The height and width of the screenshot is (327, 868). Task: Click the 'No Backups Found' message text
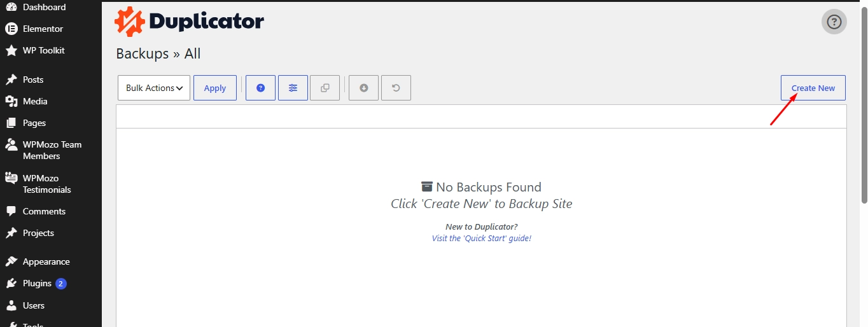[489, 187]
